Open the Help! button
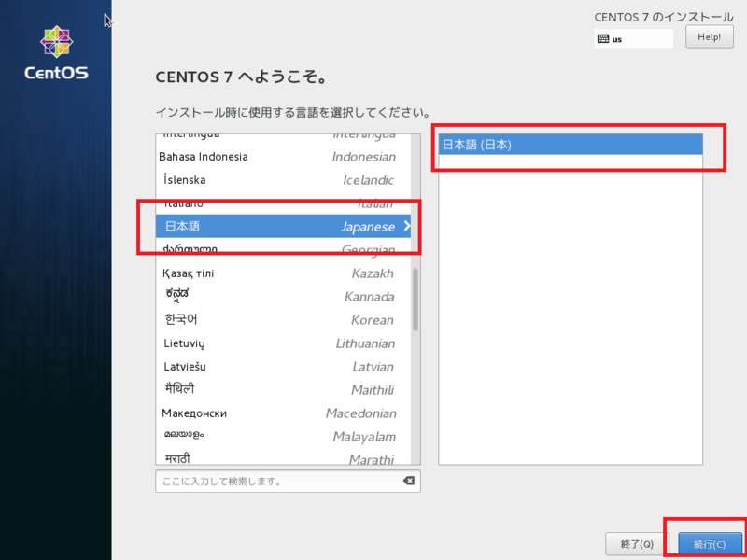Screen dimensions: 747x560 point(710,36)
